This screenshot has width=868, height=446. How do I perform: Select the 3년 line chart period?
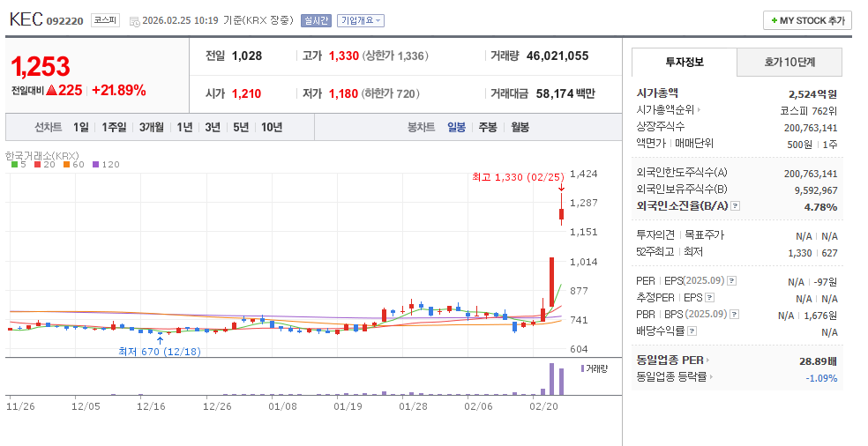(x=213, y=127)
